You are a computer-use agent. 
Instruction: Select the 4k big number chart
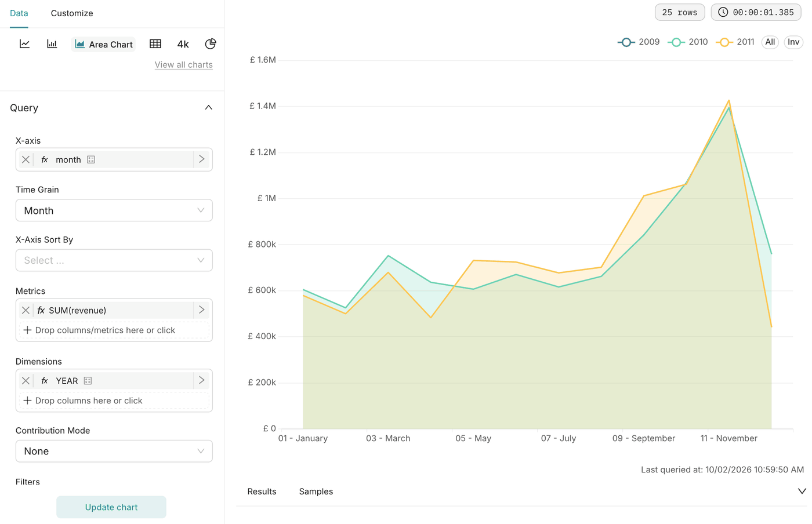click(x=183, y=44)
